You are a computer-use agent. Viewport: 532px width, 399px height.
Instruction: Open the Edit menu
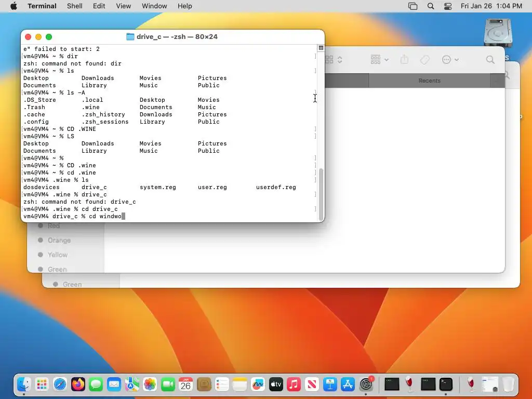pyautogui.click(x=99, y=6)
